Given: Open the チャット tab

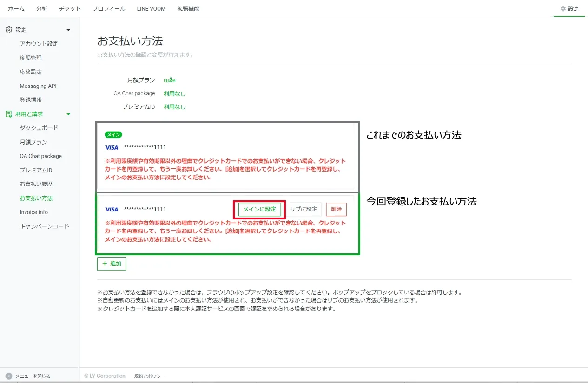Looking at the screenshot, I should (x=70, y=9).
